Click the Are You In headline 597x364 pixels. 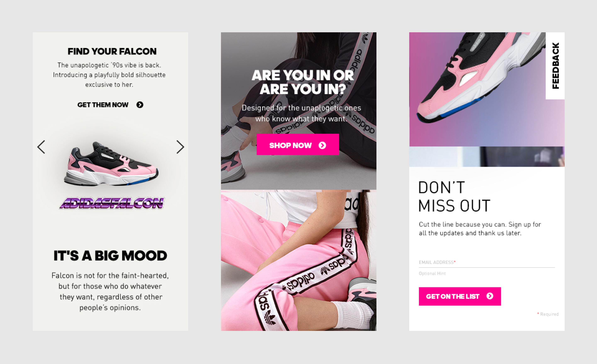tap(303, 82)
